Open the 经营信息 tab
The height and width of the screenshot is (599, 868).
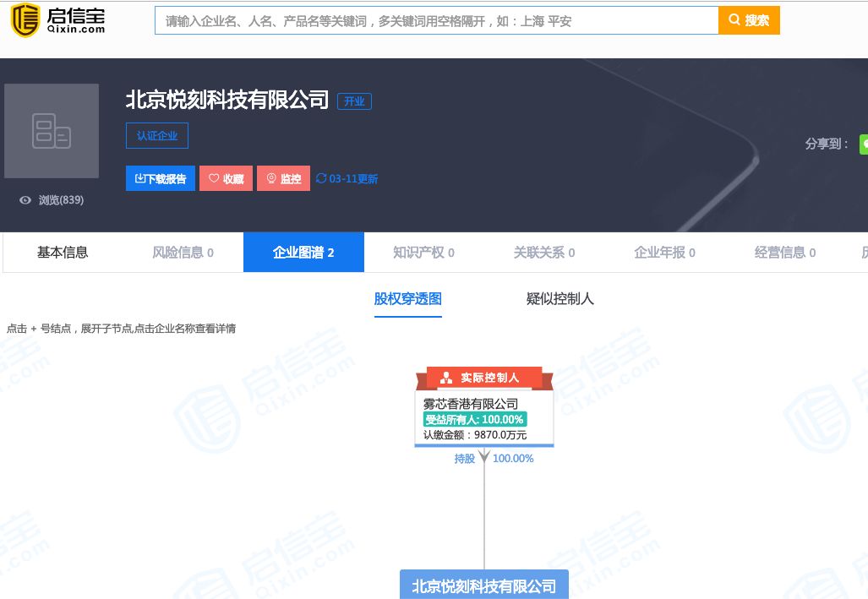pyautogui.click(x=785, y=253)
